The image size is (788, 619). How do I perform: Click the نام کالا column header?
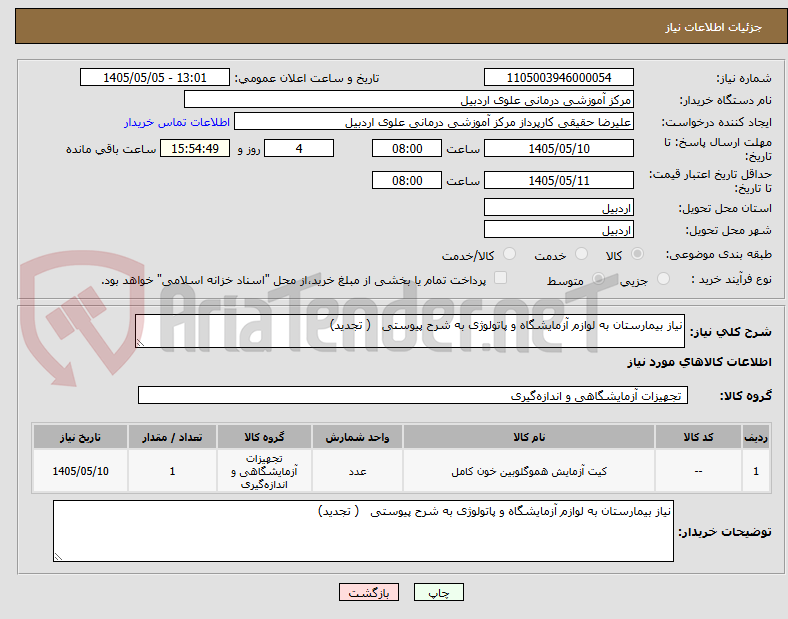529,437
